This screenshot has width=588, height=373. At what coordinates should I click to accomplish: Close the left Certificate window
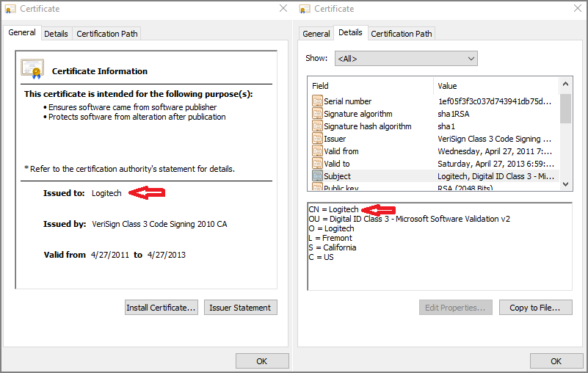[283, 8]
